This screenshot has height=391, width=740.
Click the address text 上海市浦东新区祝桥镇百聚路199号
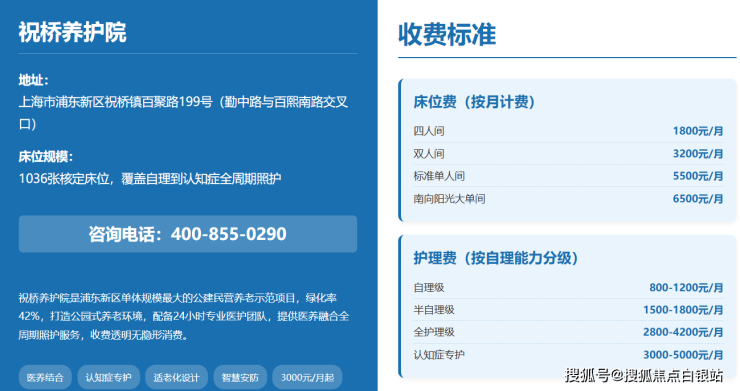116,102
